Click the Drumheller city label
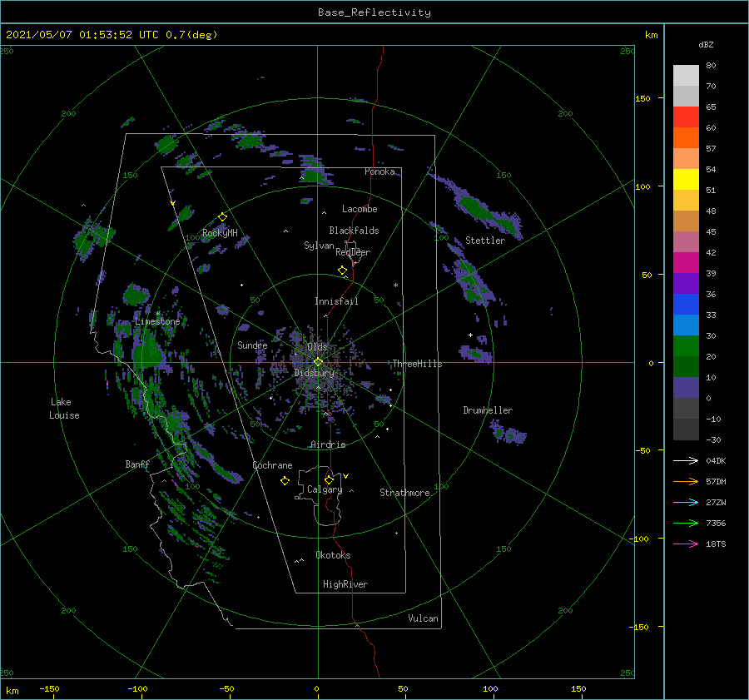 coord(488,410)
